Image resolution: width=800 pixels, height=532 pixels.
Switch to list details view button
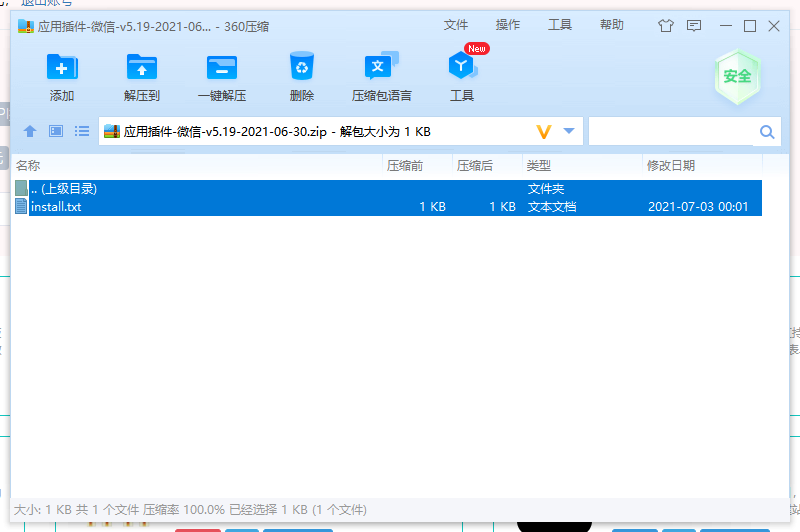(x=82, y=132)
